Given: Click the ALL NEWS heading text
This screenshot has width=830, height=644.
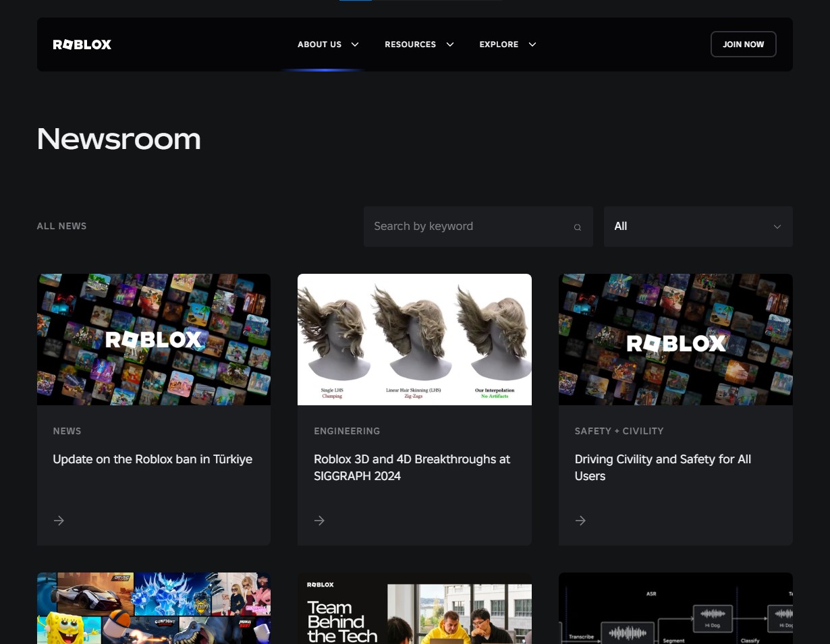Looking at the screenshot, I should point(61,227).
